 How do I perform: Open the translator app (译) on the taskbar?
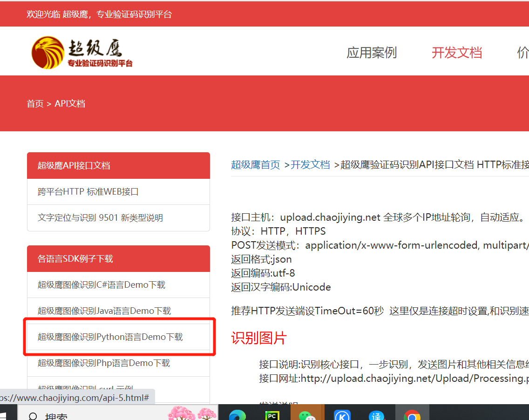click(377, 416)
